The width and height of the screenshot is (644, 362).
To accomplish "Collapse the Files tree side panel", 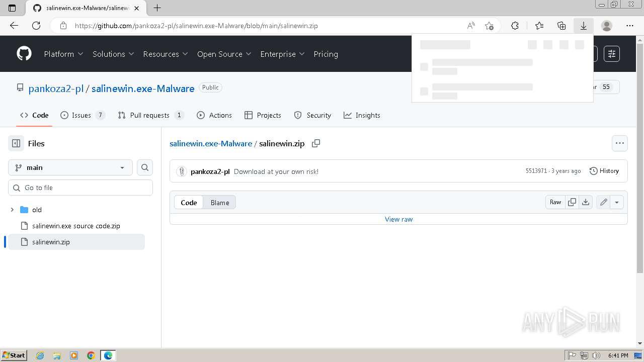I will 16,143.
